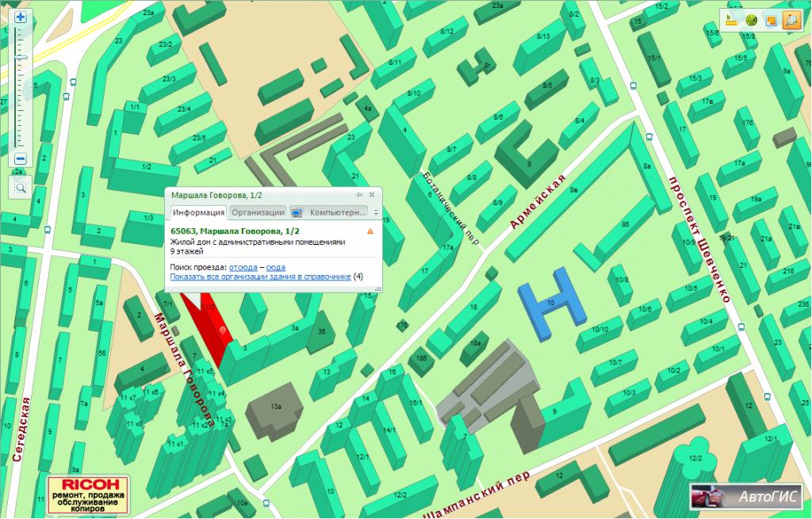Screen dimensions: 812x519
Task: Show all building organizations in directory
Action: pos(260,277)
